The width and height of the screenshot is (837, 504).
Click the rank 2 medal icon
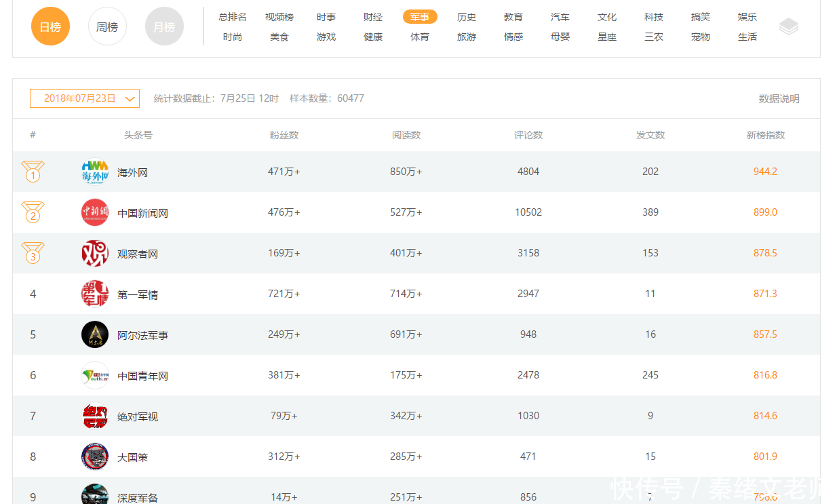pos(33,212)
